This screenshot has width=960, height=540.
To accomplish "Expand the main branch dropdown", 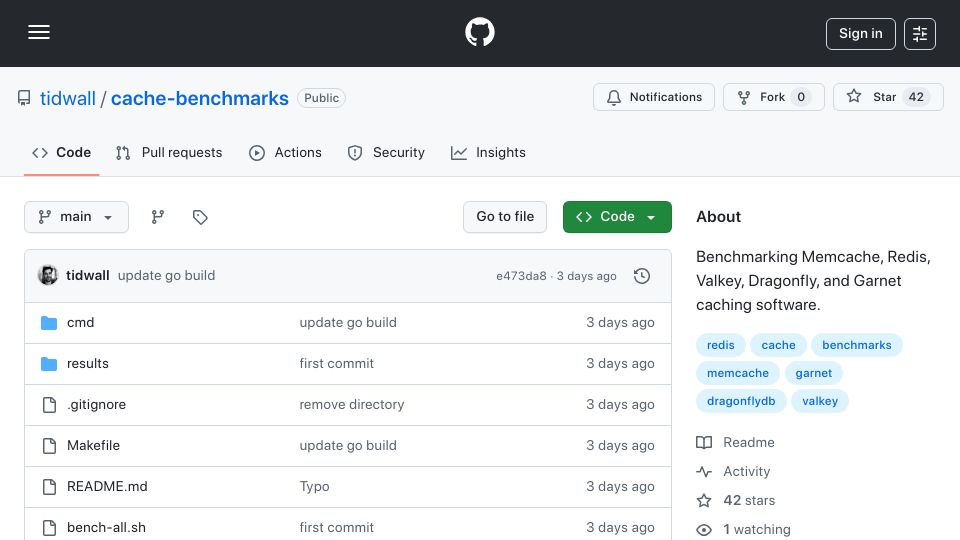I will (x=77, y=217).
